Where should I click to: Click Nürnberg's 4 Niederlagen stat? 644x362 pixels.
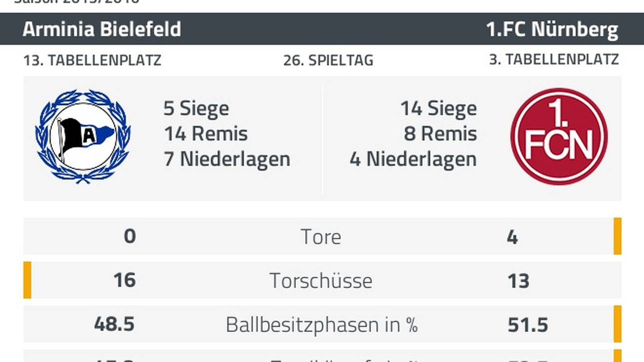point(413,159)
